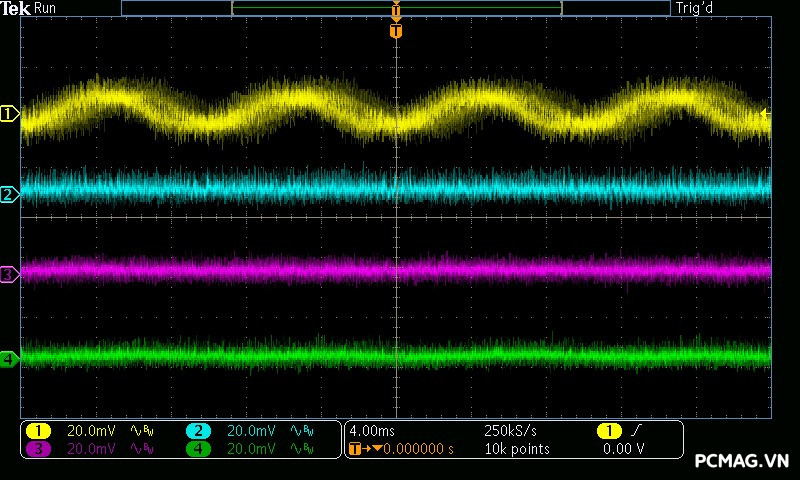This screenshot has width=800, height=480.
Task: Click channel 4 bandwidth limit icon
Action: 301,449
